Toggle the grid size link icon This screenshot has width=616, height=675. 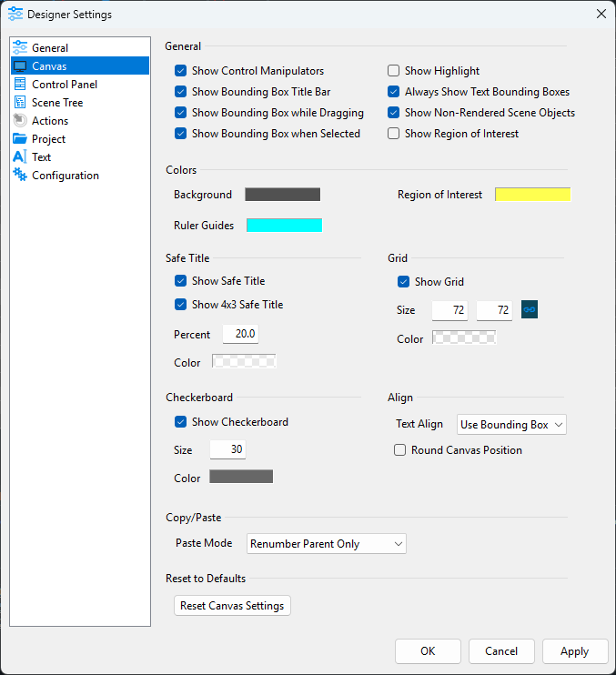(x=530, y=310)
